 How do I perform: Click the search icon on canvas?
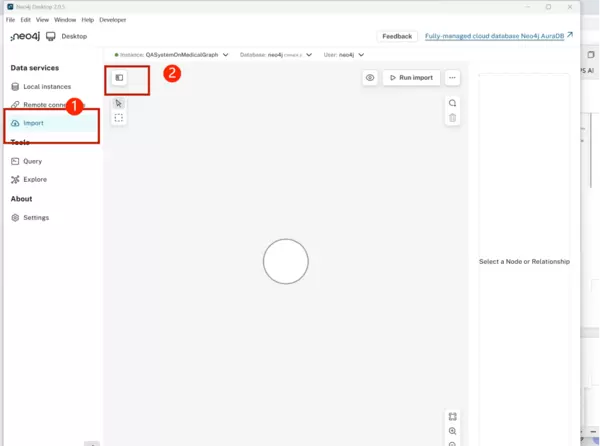453,103
